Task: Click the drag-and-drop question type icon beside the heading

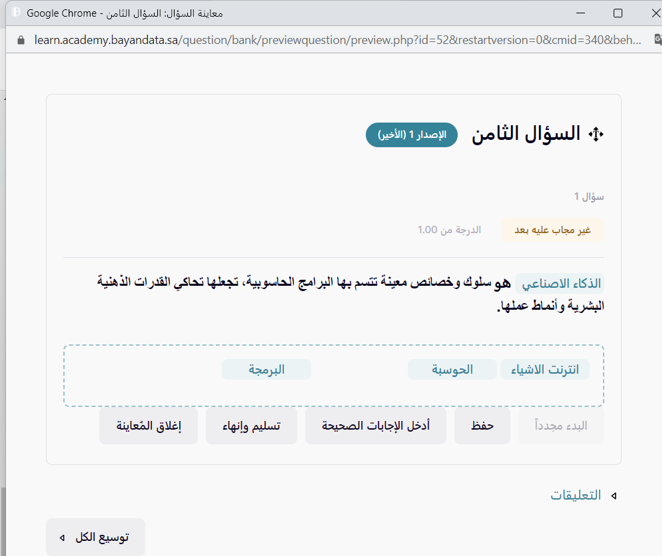Action: point(597,135)
